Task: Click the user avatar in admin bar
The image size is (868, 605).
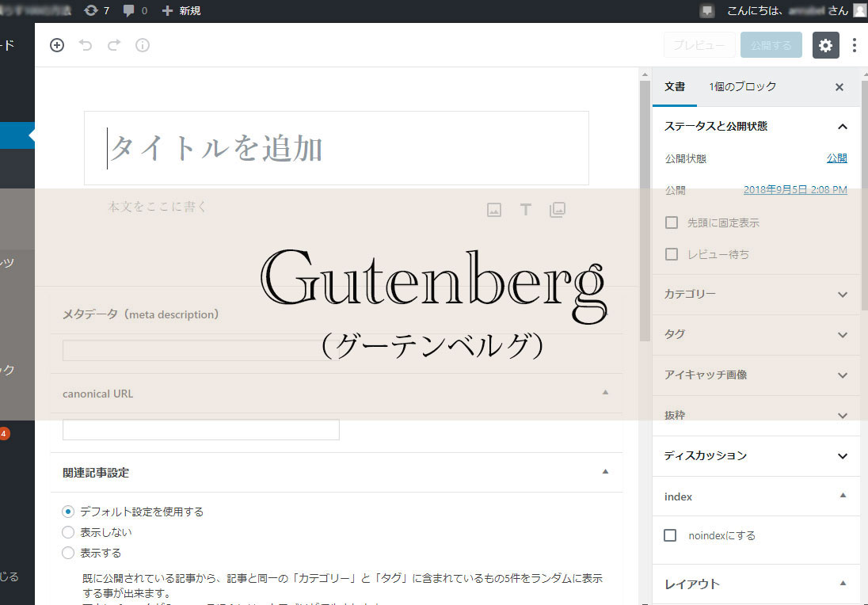Action: tap(860, 10)
